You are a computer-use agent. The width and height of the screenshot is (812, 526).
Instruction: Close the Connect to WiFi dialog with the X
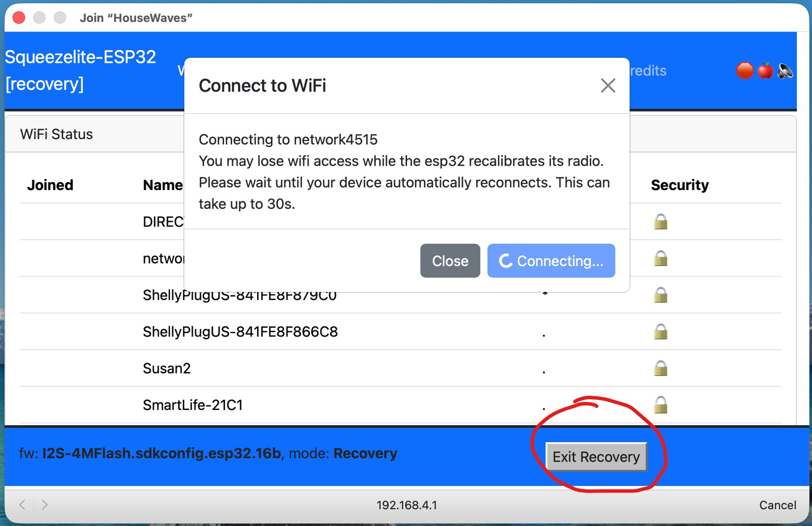tap(608, 86)
